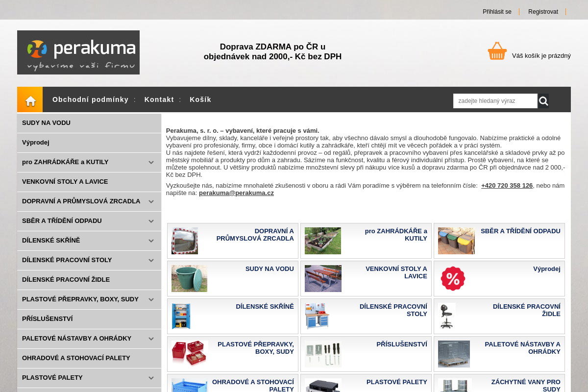Click the red percent Výprodej icon

[x=453, y=279]
